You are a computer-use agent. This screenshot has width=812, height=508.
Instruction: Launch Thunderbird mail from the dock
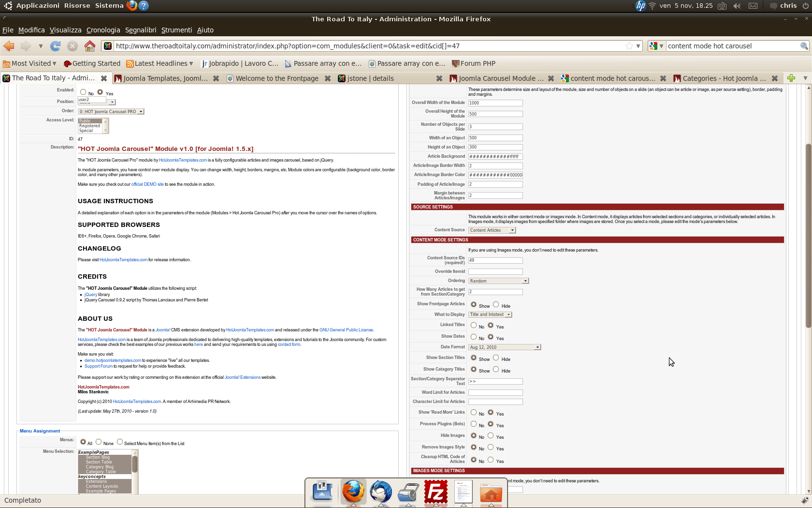point(381,492)
